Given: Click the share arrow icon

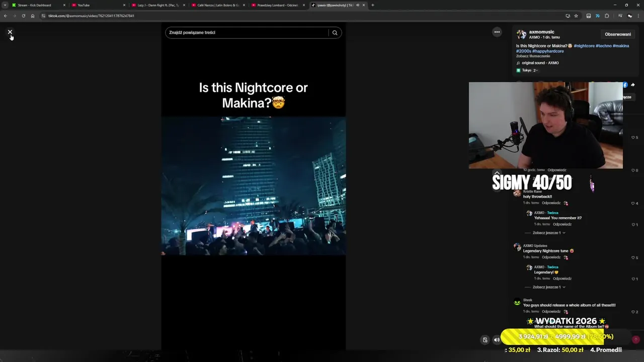Looking at the screenshot, I should [633, 85].
